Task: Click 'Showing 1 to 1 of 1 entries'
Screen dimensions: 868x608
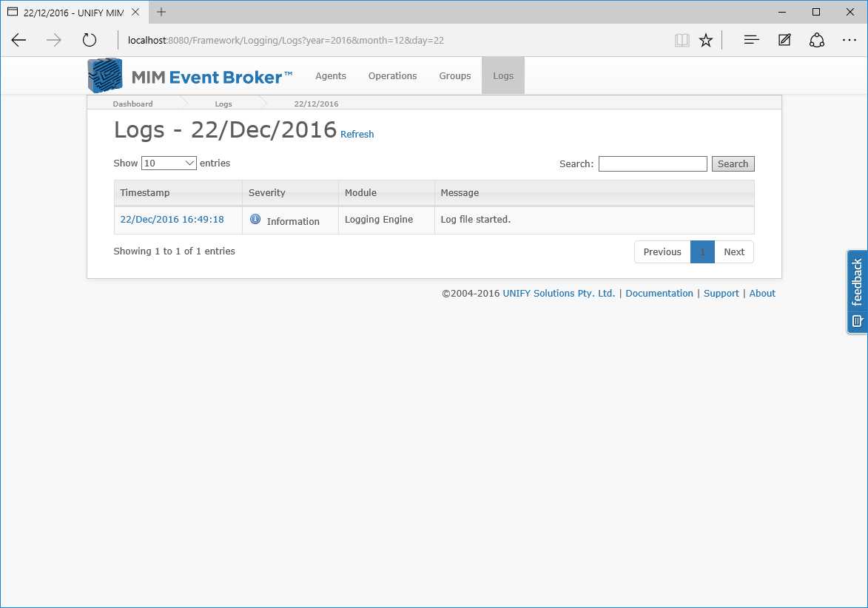Action: [175, 251]
